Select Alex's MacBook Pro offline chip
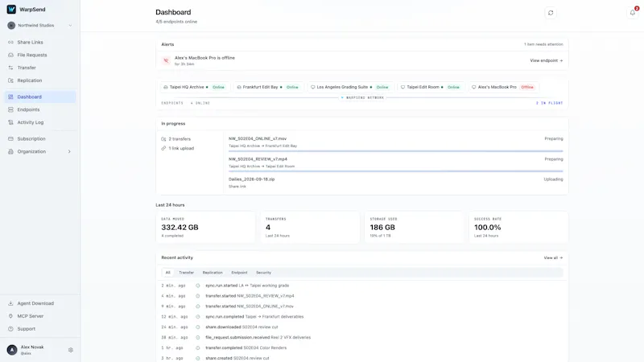The height and width of the screenshot is (362, 644). [504, 87]
